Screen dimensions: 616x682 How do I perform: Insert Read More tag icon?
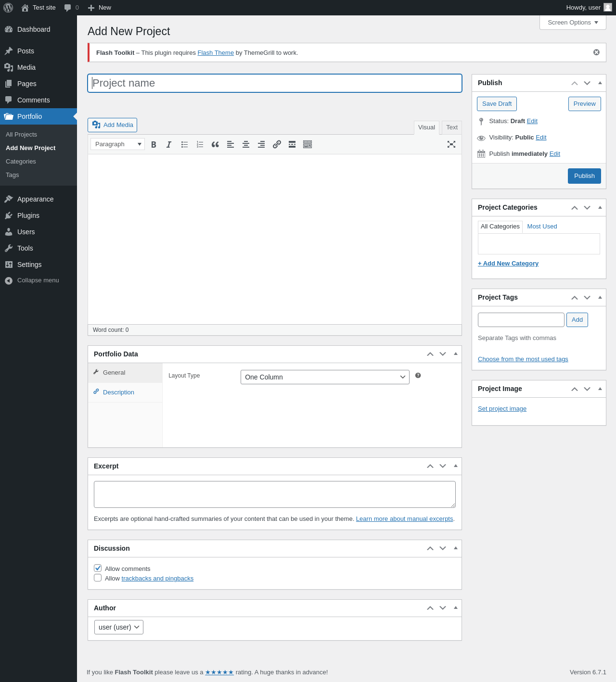tap(292, 144)
